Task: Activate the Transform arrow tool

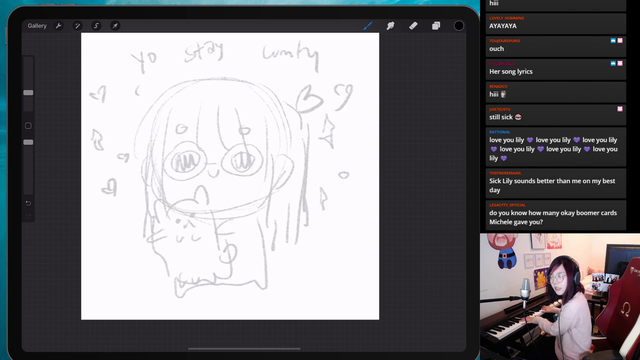Action: pyautogui.click(x=115, y=26)
